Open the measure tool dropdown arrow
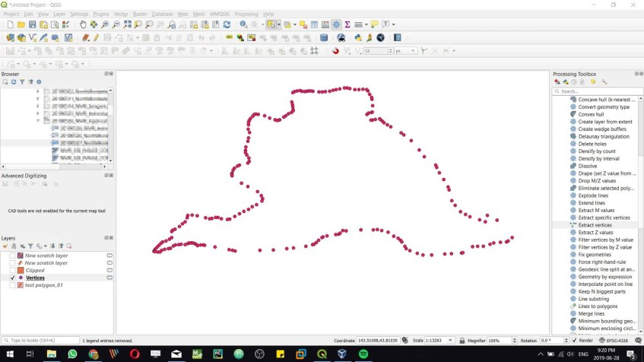The height and width of the screenshot is (362, 644). (366, 24)
